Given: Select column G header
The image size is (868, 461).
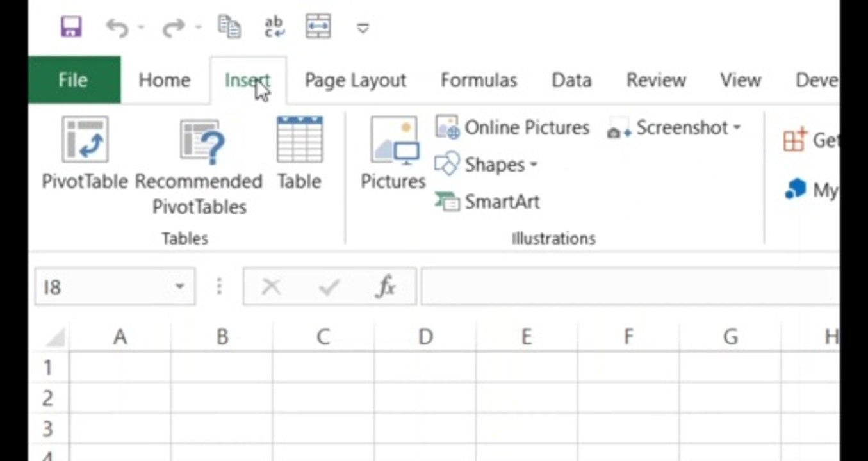Looking at the screenshot, I should click(730, 337).
